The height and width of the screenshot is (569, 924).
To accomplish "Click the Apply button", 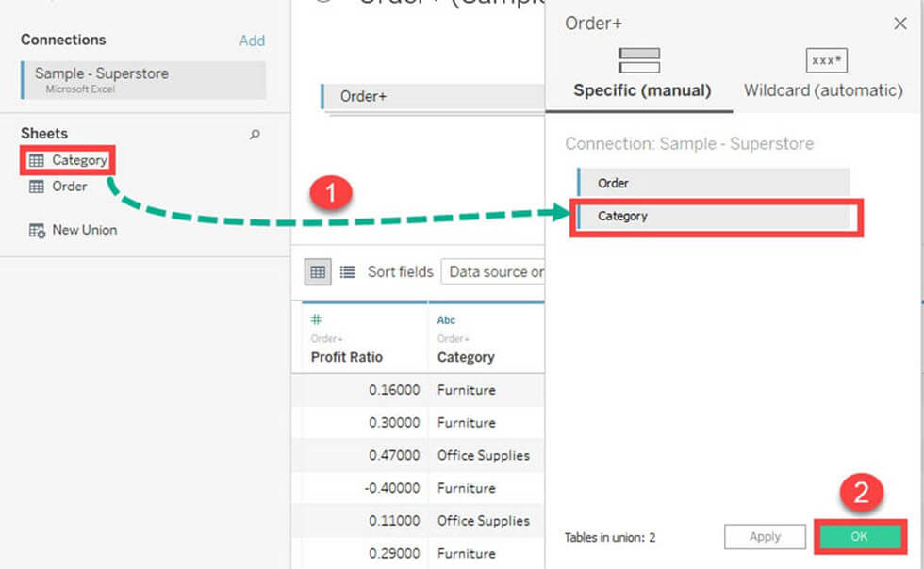I will tap(765, 536).
